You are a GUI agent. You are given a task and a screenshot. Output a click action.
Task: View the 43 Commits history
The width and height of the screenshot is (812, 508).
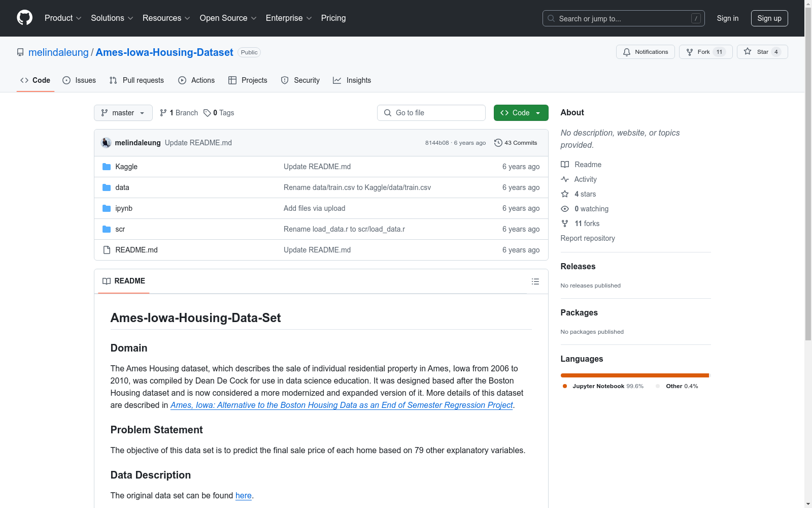(516, 143)
